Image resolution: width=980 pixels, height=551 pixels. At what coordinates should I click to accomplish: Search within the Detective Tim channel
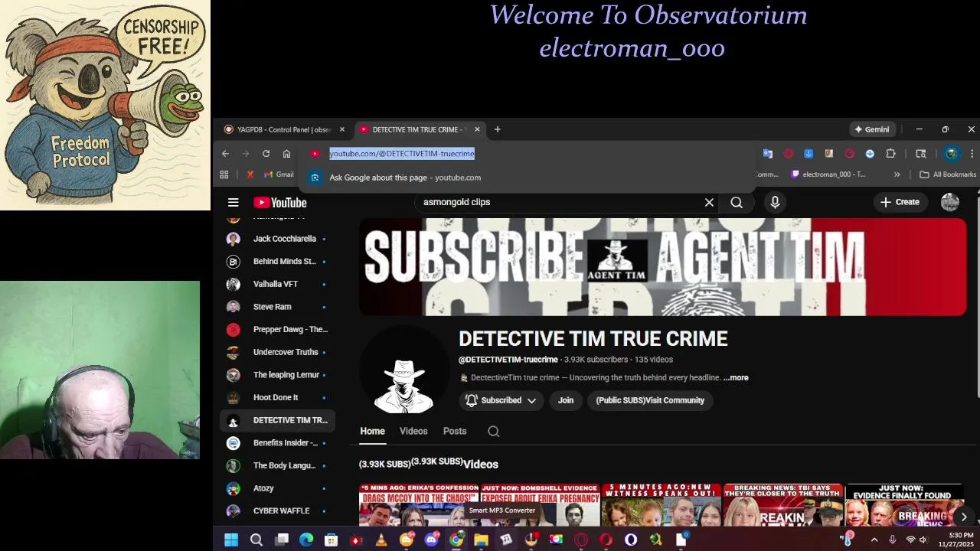pyautogui.click(x=494, y=432)
